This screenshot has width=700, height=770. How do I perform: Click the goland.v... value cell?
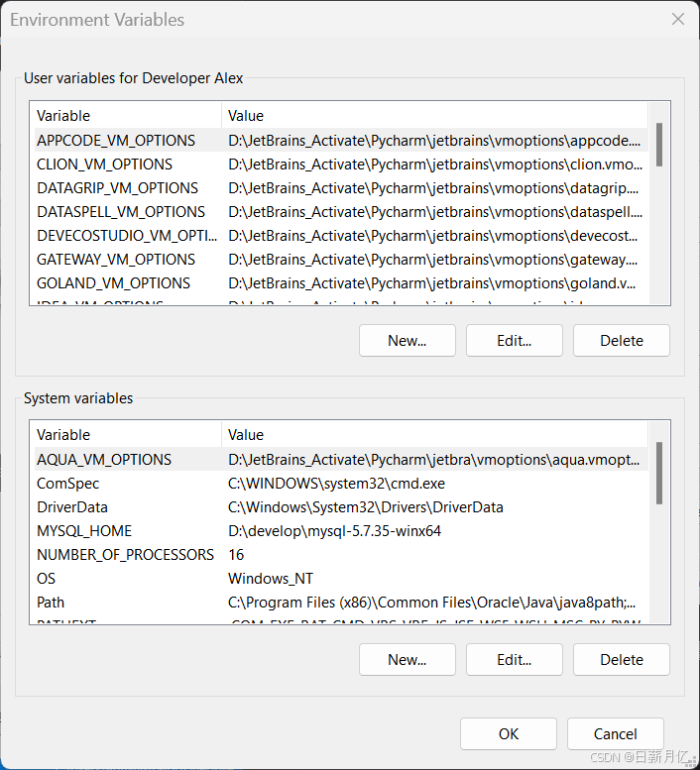pyautogui.click(x=431, y=283)
